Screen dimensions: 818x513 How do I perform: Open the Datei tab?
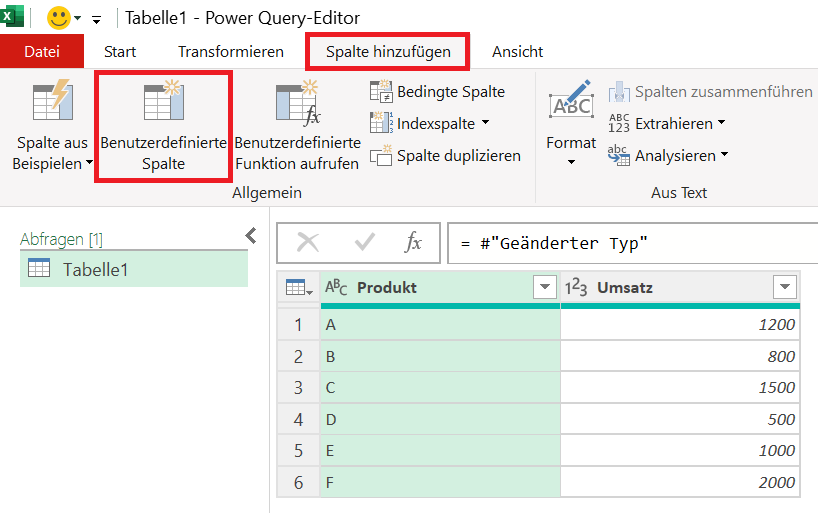pos(42,51)
